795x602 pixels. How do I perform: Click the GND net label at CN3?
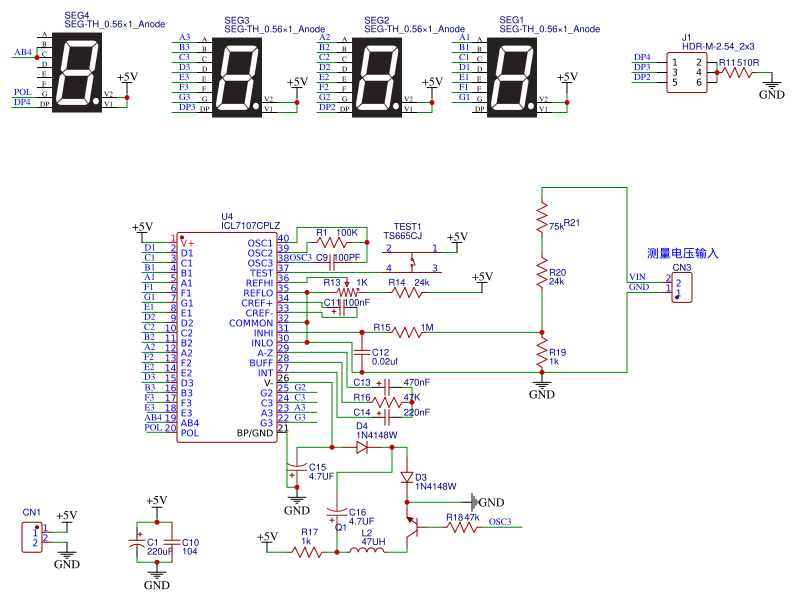click(x=639, y=287)
